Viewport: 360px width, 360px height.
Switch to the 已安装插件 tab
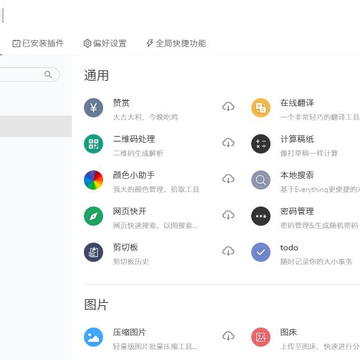tap(38, 43)
